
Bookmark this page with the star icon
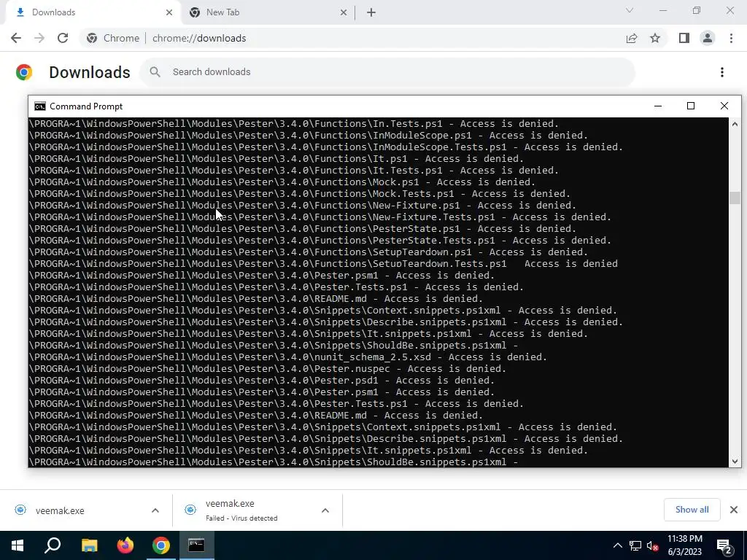655,38
